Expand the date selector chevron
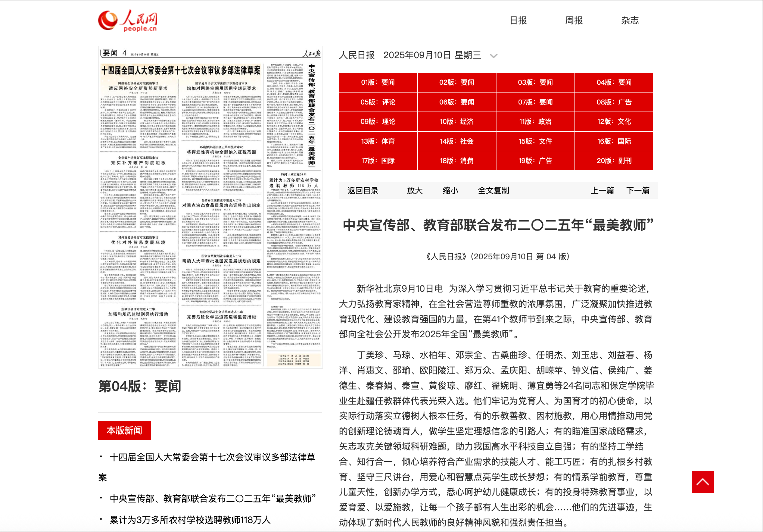 [x=493, y=56]
